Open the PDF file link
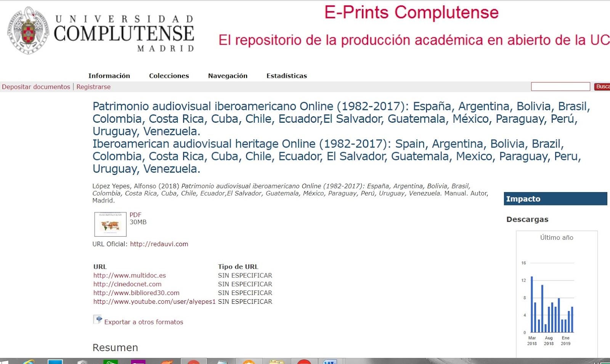This screenshot has width=610, height=364. 135,215
